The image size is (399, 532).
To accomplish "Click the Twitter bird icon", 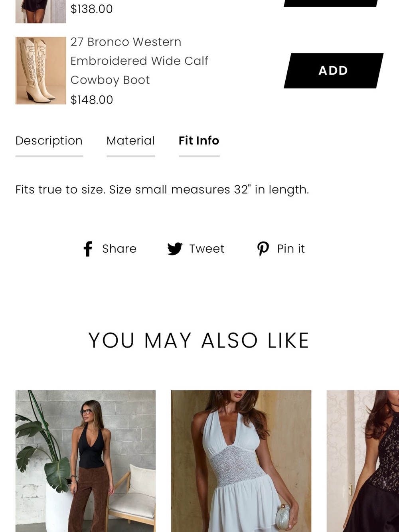I will click(x=175, y=249).
